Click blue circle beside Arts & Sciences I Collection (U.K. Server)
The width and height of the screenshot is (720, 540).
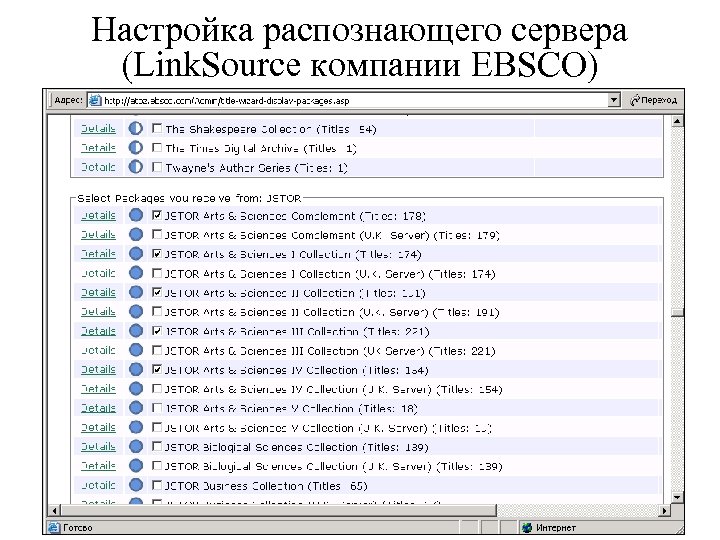tap(135, 273)
